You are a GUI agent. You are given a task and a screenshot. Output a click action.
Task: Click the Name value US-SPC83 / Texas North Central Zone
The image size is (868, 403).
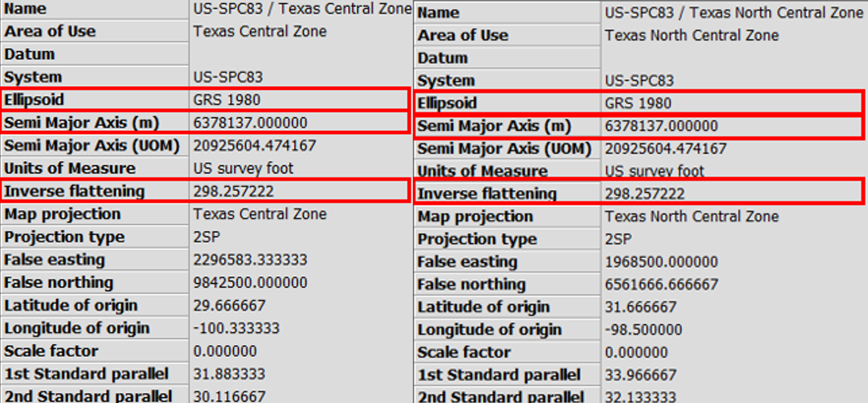coord(734,13)
